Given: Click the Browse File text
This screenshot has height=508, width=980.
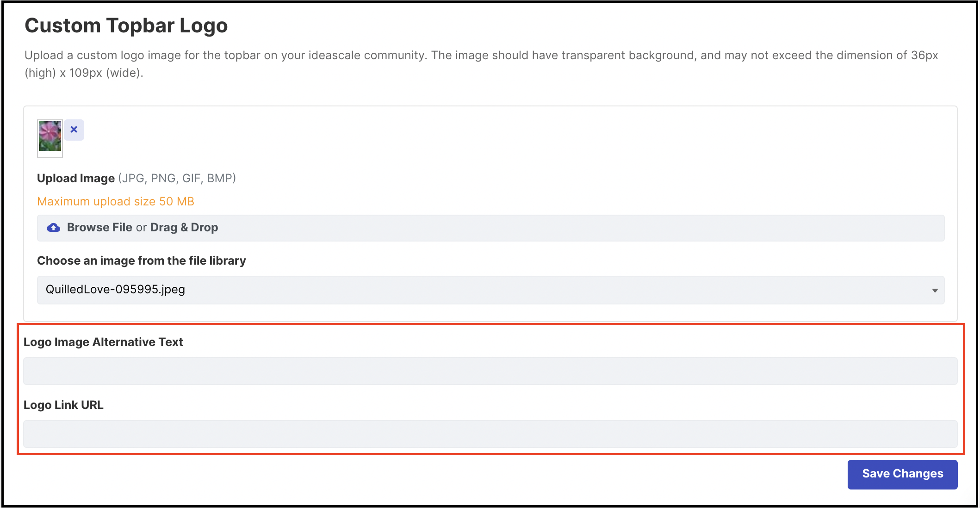Looking at the screenshot, I should (x=99, y=228).
